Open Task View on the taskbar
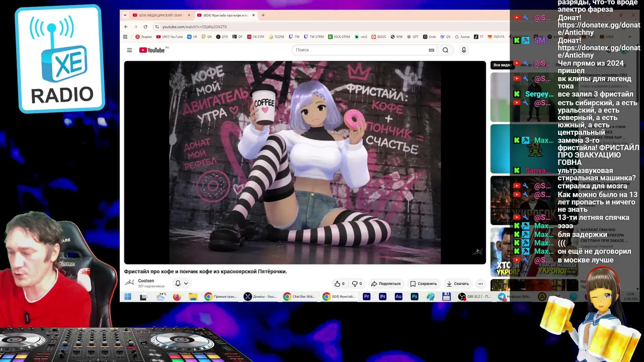This screenshot has height=362, width=644. click(143, 297)
